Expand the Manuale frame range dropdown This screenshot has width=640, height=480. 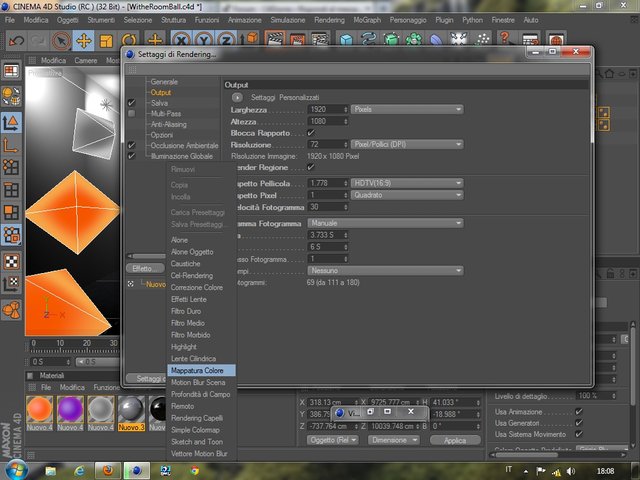tap(385, 223)
